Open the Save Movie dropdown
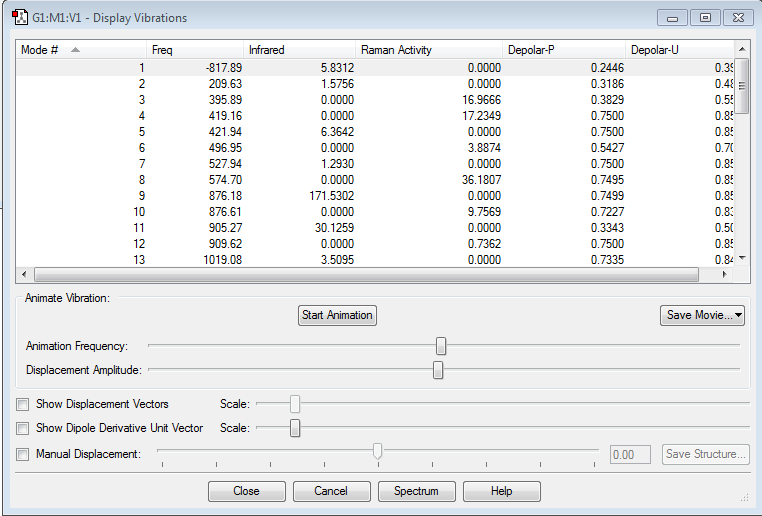 pos(702,315)
